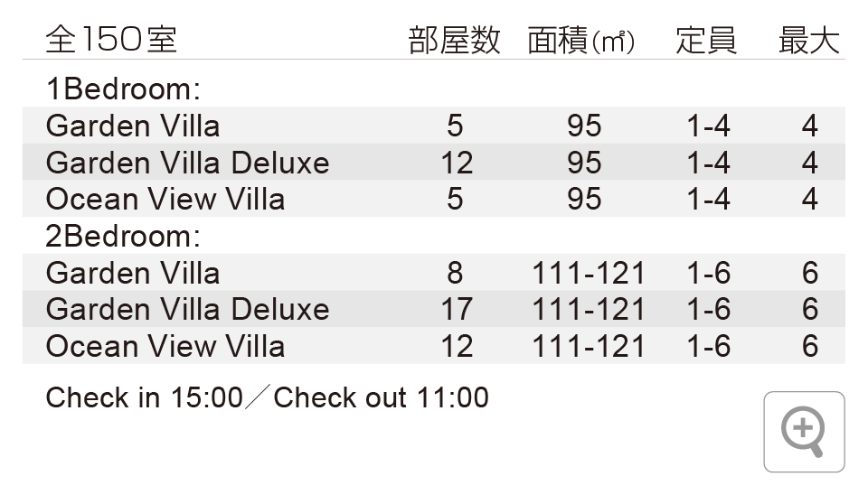Click room count 17 for 2Bedroom Deluxe
This screenshot has height=495, width=868.
coord(456,309)
